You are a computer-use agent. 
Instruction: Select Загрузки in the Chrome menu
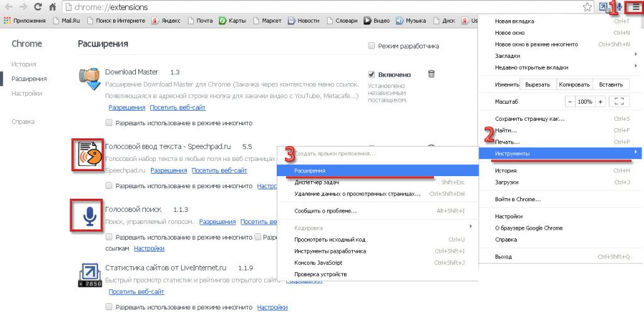click(560, 182)
